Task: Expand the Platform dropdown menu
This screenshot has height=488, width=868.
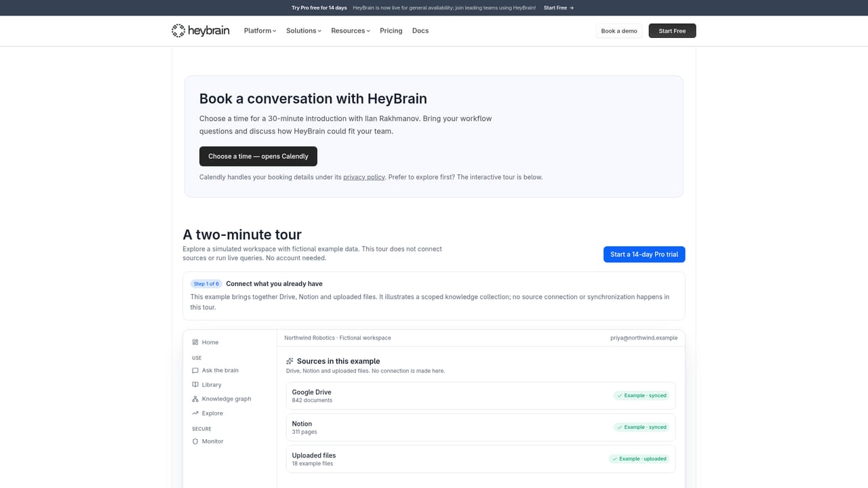Action: pos(260,30)
